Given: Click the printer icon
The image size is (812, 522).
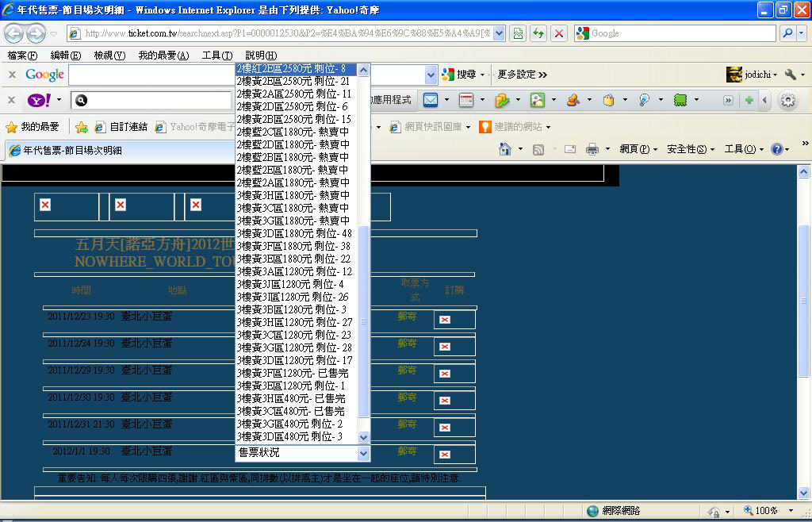Looking at the screenshot, I should click(x=592, y=150).
